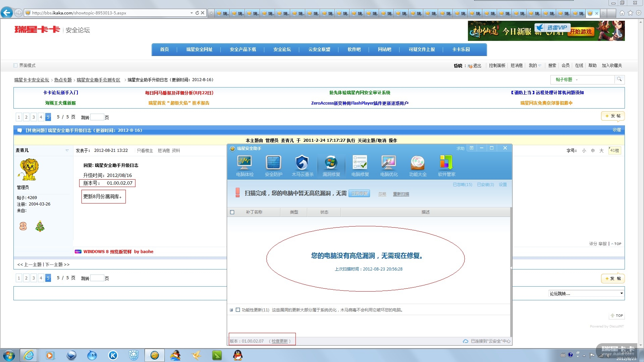Open the 论坛跳转 dropdown
Image resolution: width=644 pixels, height=362 pixels.
(586, 293)
